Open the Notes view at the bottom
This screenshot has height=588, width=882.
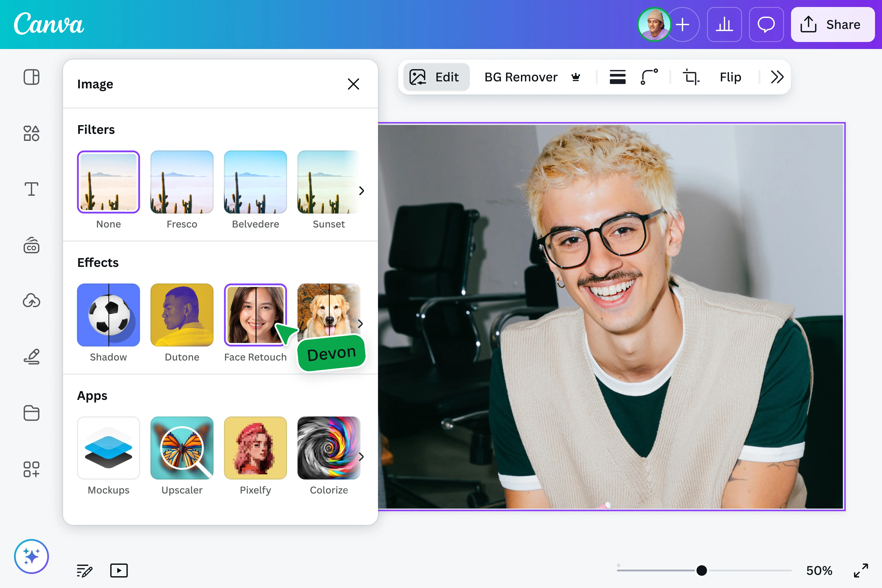tap(84, 570)
